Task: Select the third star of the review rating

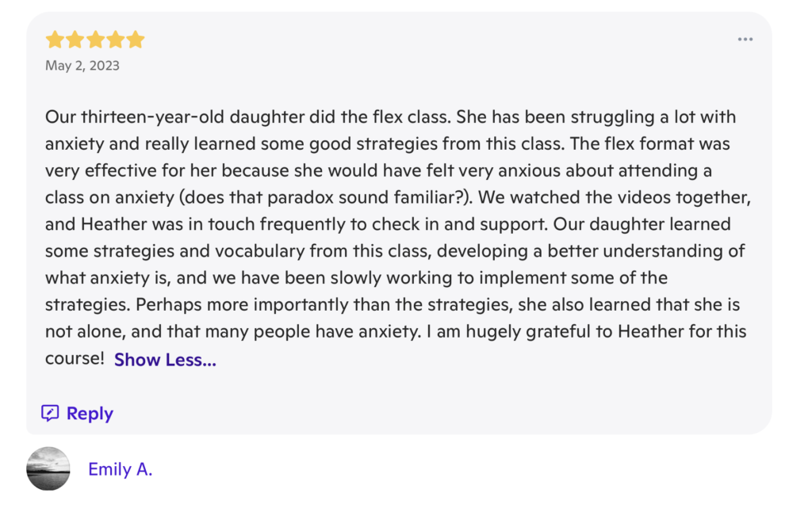Action: 95,38
